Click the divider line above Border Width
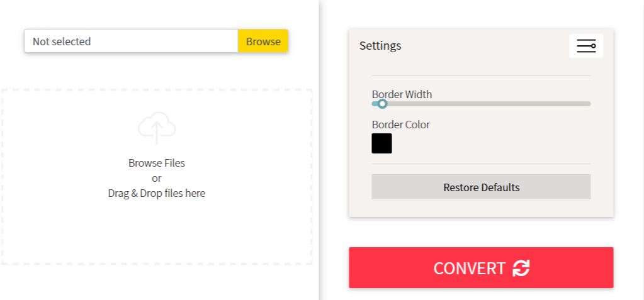Viewport: 644px width, 300px height. point(481,75)
